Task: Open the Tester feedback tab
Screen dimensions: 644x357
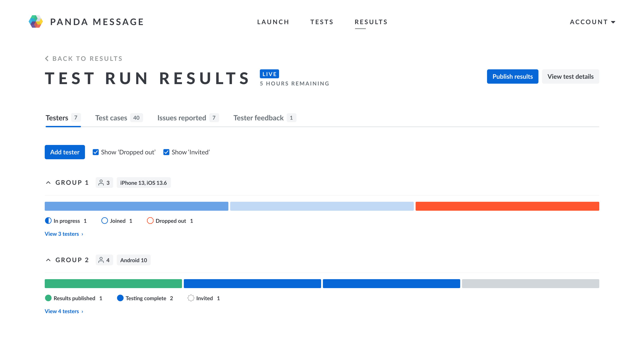Action: [265, 118]
